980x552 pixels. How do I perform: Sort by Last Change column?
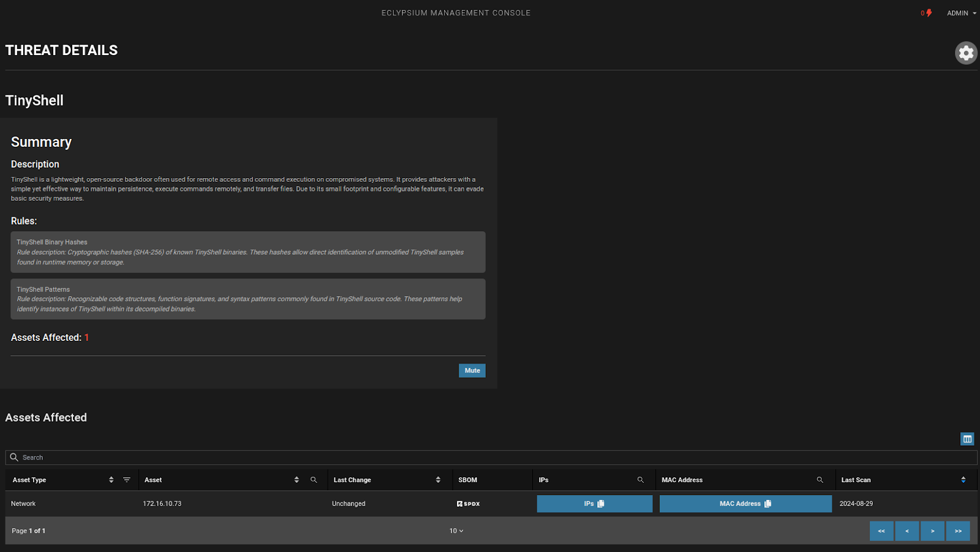point(438,480)
